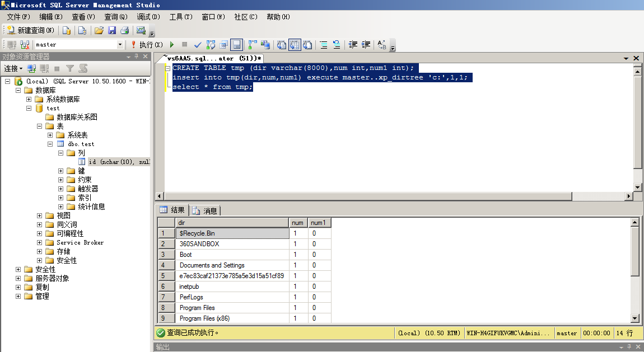Screen dimensions: 644x352
Task: Open the Query Options icon
Action: click(223, 45)
